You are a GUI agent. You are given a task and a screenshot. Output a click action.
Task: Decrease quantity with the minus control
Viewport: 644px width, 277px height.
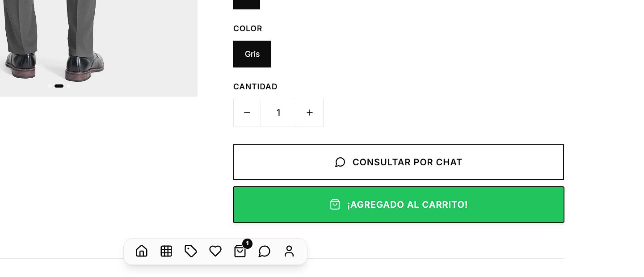pos(247,113)
